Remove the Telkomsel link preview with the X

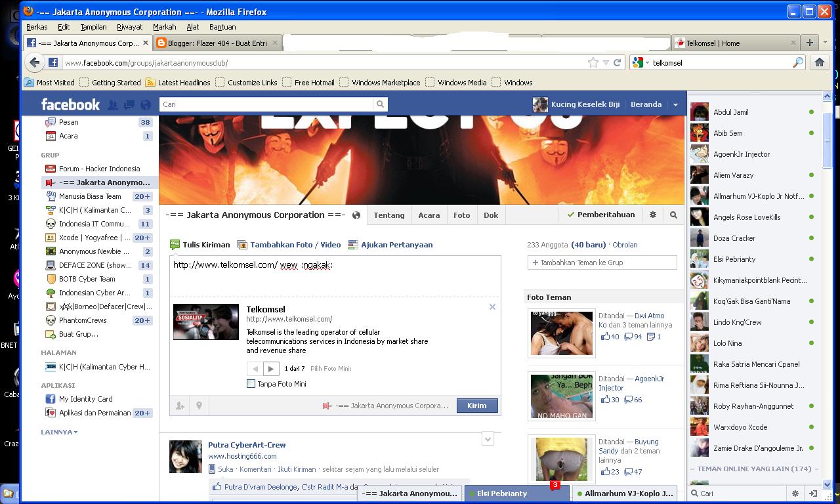click(492, 306)
